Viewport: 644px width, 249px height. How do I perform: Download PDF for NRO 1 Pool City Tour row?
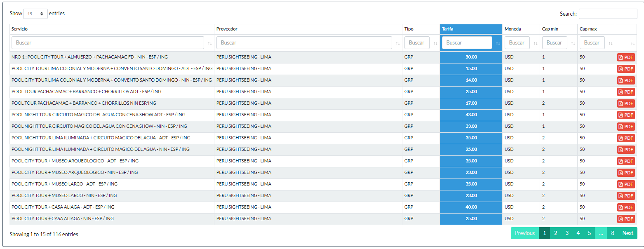coord(626,57)
